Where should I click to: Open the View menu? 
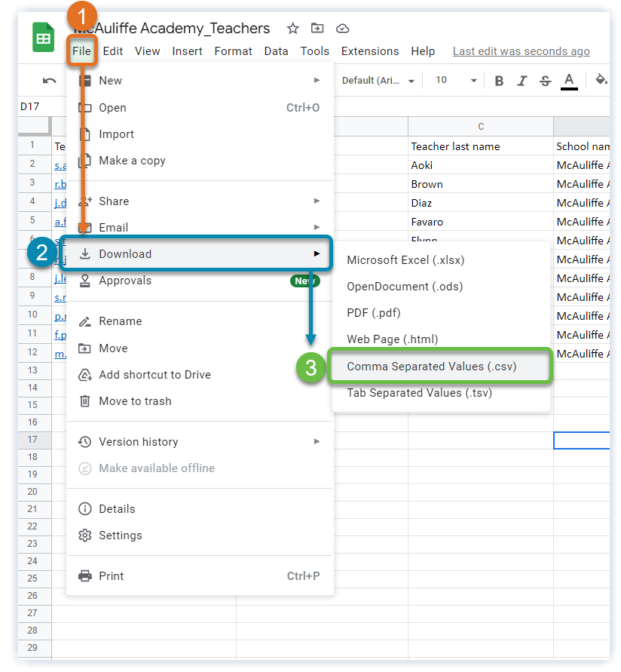[x=147, y=51]
